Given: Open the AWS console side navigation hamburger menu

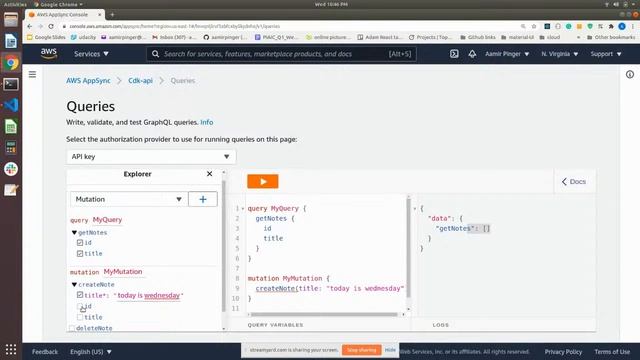Looking at the screenshot, I should 32,74.
